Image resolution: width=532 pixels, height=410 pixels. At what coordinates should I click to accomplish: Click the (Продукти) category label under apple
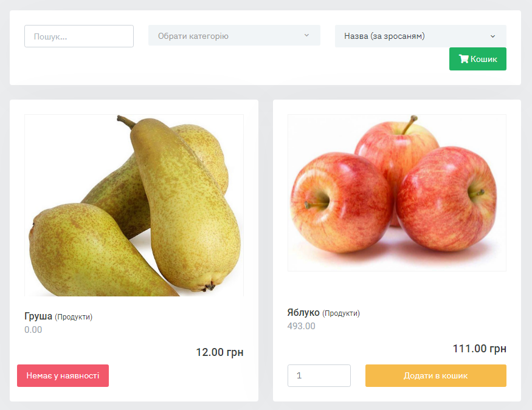point(341,313)
